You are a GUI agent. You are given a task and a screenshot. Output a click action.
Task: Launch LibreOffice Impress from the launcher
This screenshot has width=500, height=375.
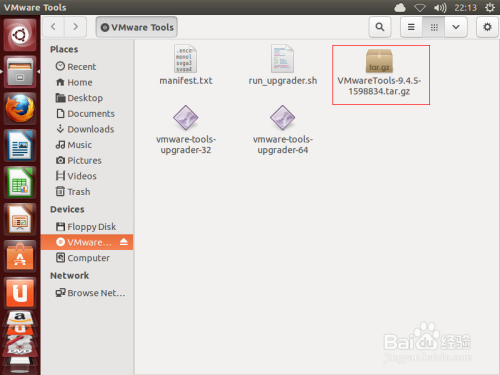coord(20,220)
